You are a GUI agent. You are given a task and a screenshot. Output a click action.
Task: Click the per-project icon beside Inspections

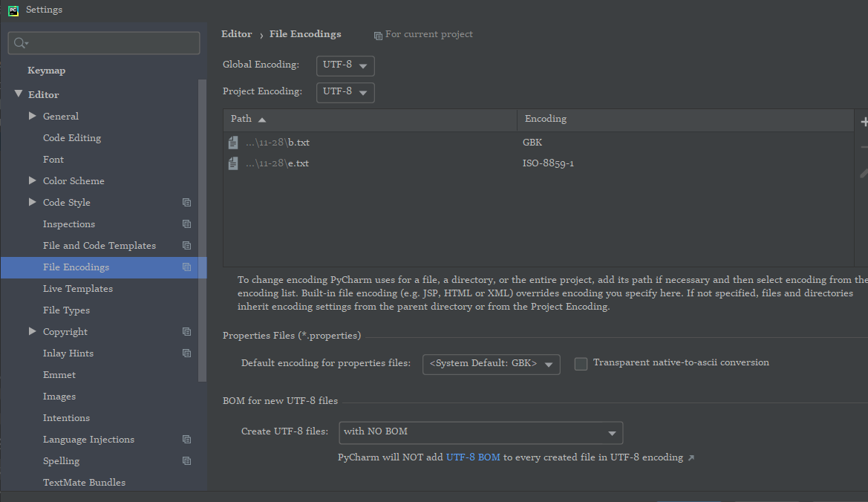[x=186, y=224]
